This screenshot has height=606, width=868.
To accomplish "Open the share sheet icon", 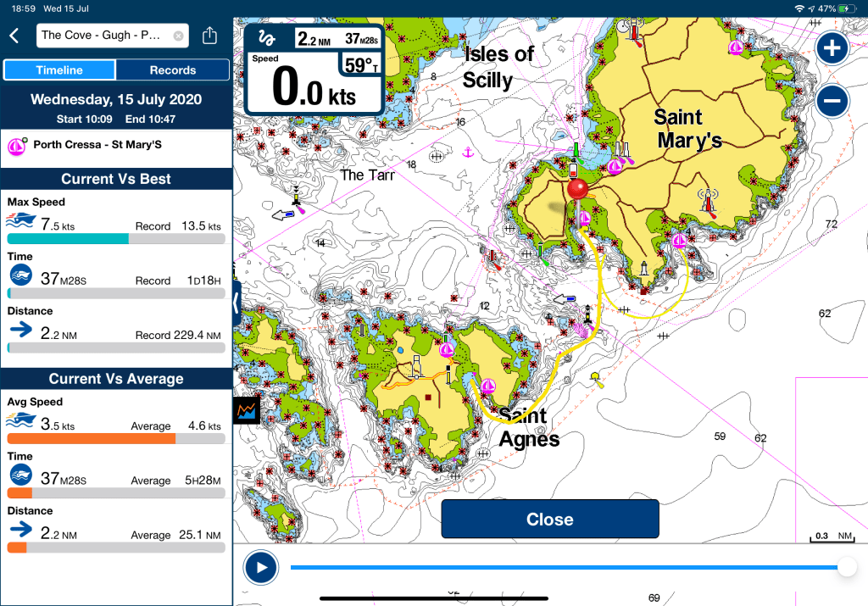I will coord(210,36).
